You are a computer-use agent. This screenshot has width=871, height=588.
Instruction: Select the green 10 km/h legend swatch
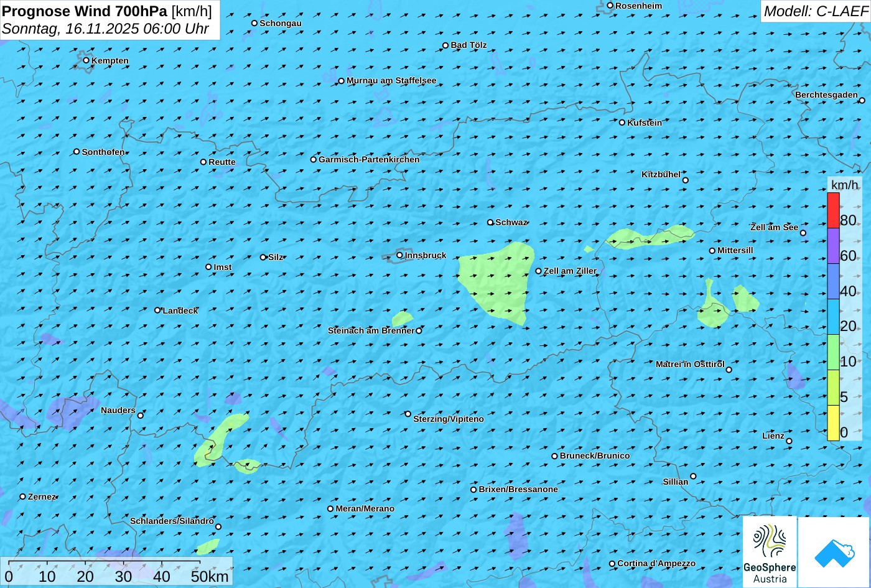833,352
